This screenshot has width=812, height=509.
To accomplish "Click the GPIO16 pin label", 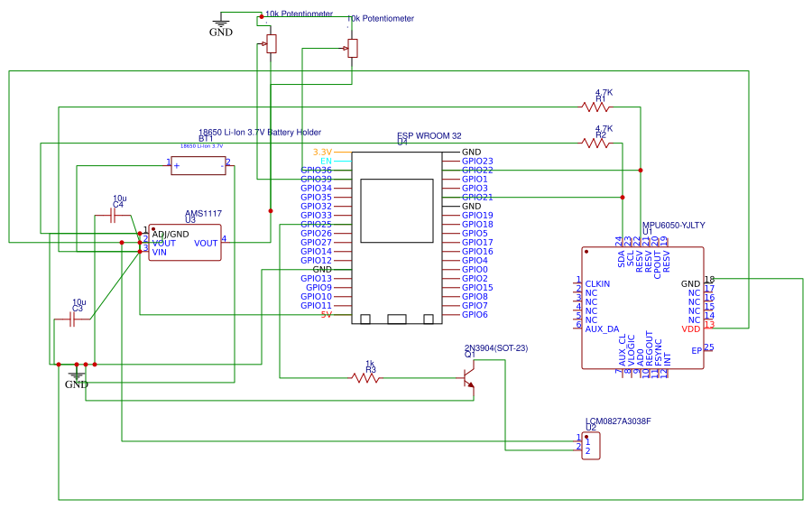I will point(477,252).
